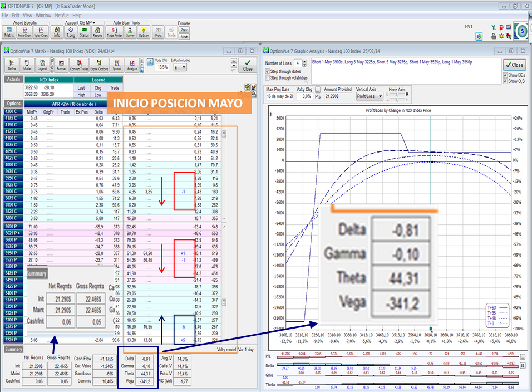Open the account Reports tool

tap(97, 32)
